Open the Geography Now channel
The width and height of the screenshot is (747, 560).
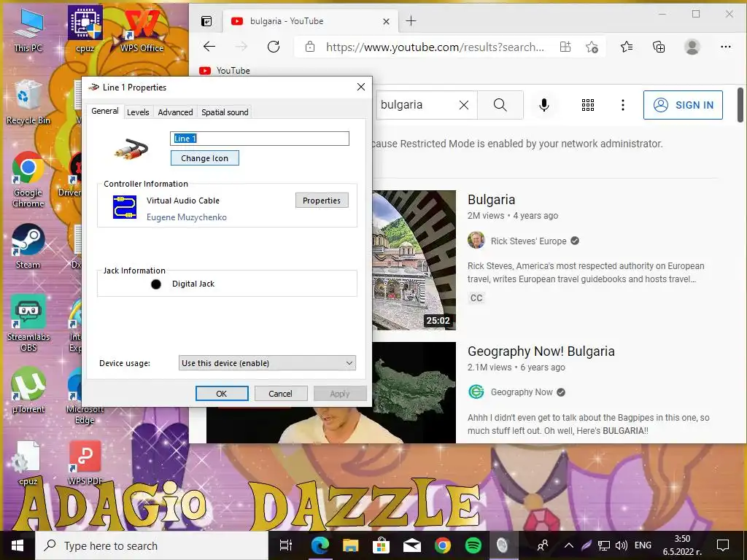(522, 392)
